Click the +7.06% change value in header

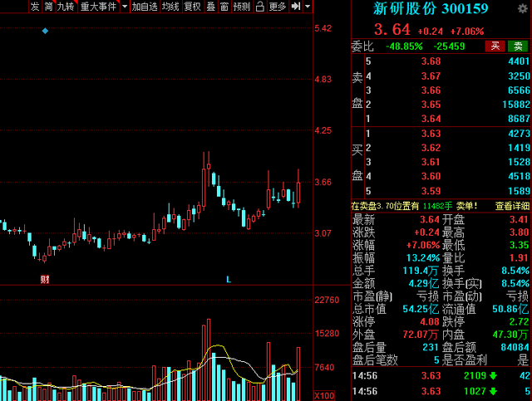tap(467, 32)
